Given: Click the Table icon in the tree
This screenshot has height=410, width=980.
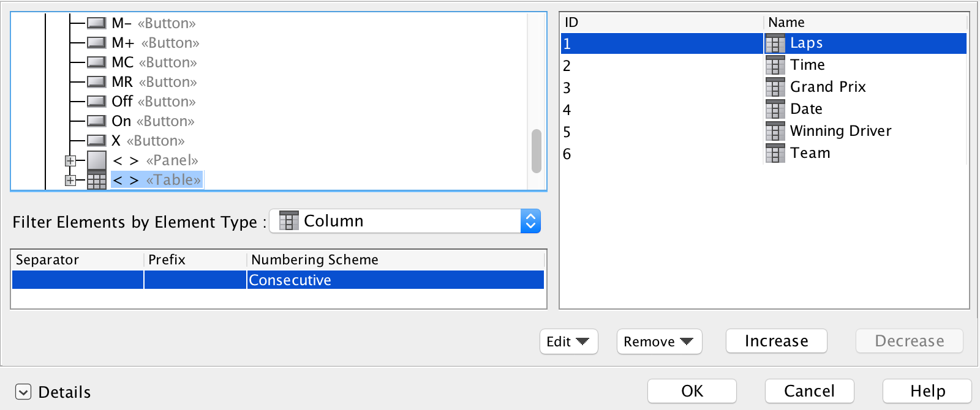Looking at the screenshot, I should pyautogui.click(x=97, y=180).
